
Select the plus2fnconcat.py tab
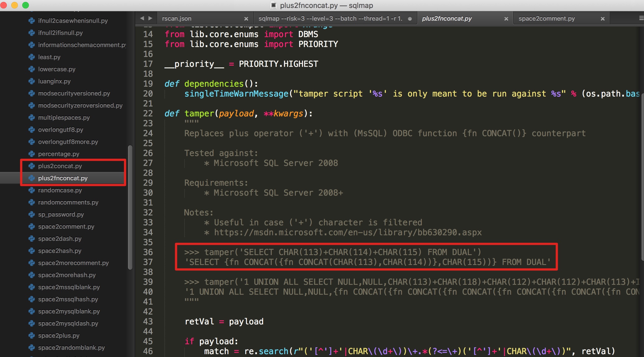click(465, 19)
